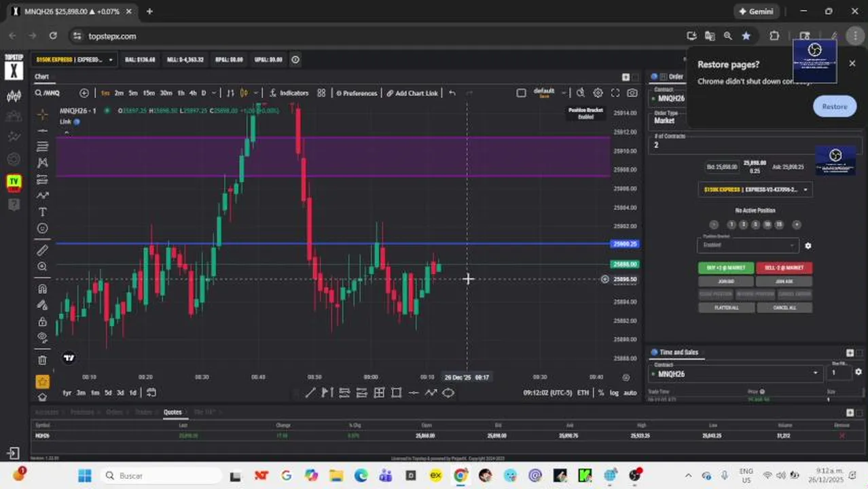Toggle hide all drawings eye icon
Viewport: 868px width, 489px height.
pos(43,337)
